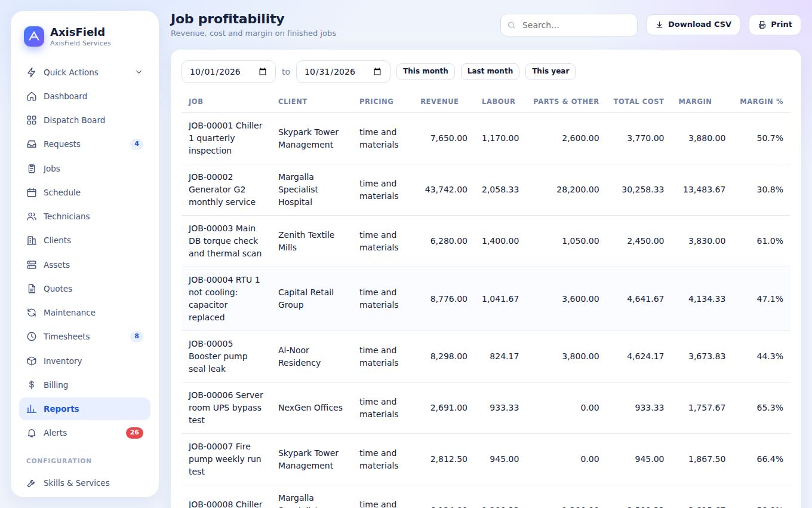
Task: Open the start date calendar picker
Action: [x=263, y=72]
